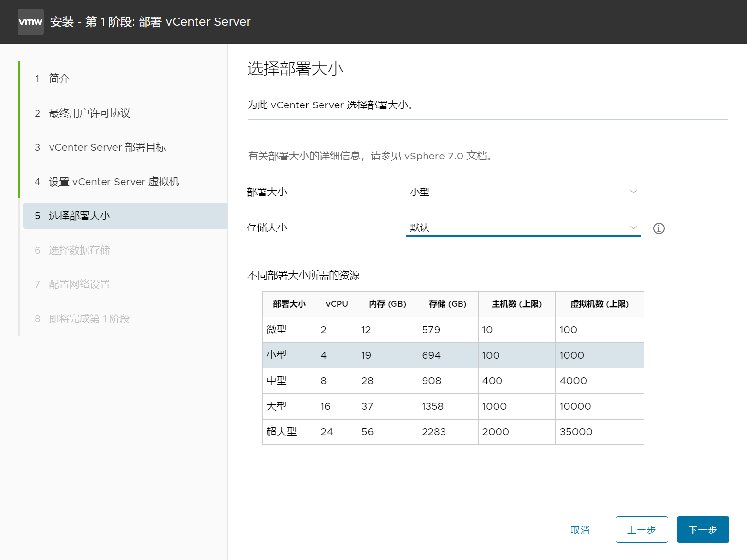Open storage size info tooltip icon

[x=659, y=228]
